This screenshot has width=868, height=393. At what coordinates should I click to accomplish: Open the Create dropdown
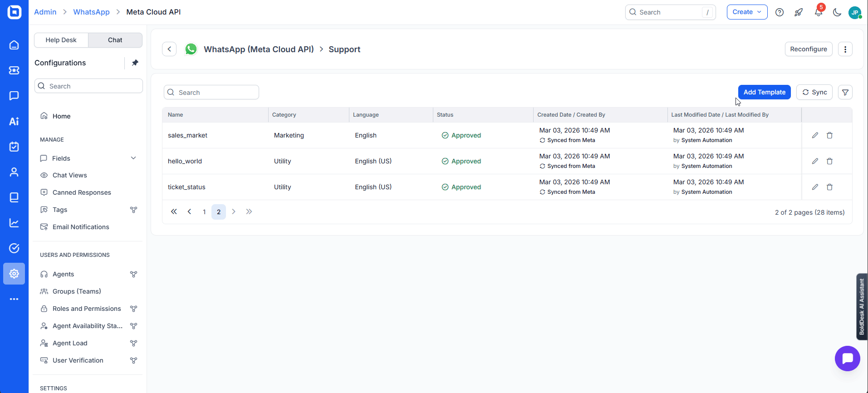pyautogui.click(x=747, y=12)
